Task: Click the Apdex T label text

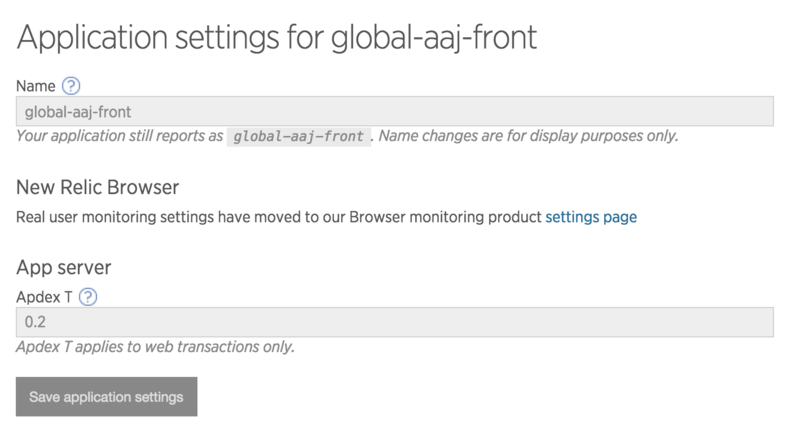Action: pos(45,296)
